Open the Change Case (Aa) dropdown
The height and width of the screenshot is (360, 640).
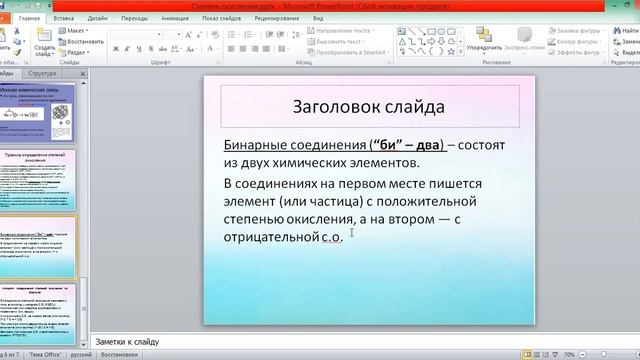(191, 49)
